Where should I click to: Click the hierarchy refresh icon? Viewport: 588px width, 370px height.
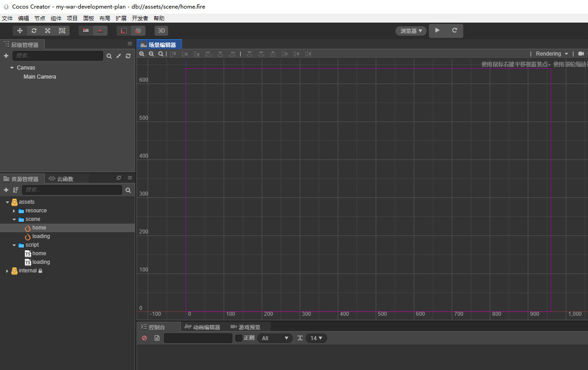click(x=128, y=56)
